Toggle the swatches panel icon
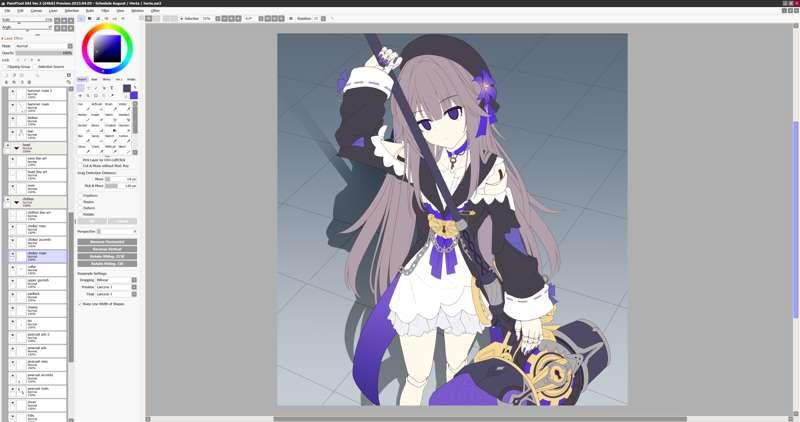 [x=115, y=18]
